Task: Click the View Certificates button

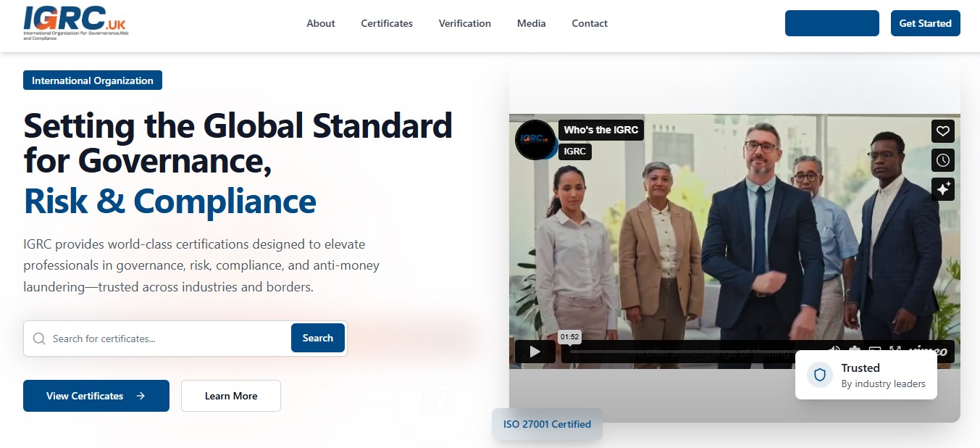Action: [x=96, y=396]
